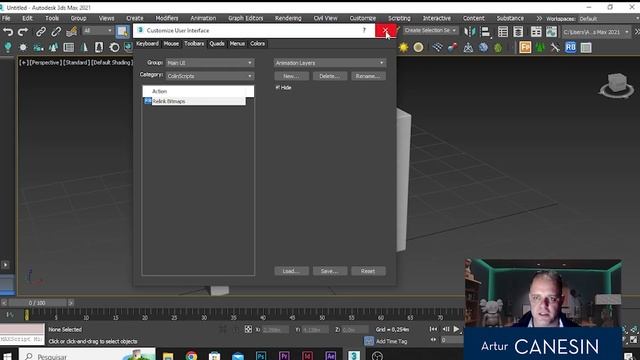This screenshot has height=360, width=640.
Task: Switch to the Quads tab
Action: [x=217, y=44]
